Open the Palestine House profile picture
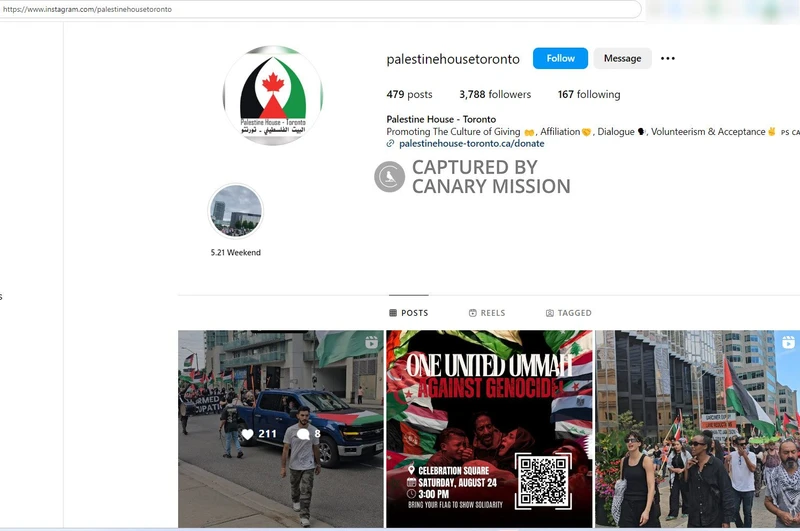Viewport: 800px width, 531px height. pos(273,95)
